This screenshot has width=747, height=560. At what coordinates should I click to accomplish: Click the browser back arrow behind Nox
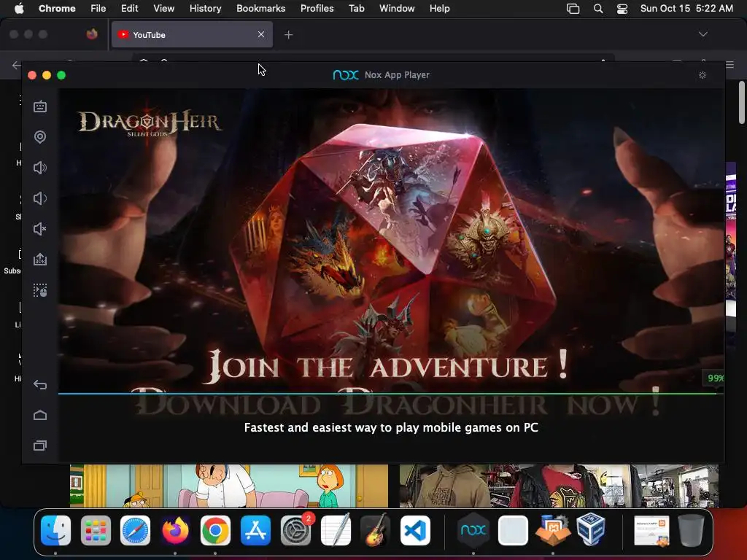pyautogui.click(x=16, y=65)
